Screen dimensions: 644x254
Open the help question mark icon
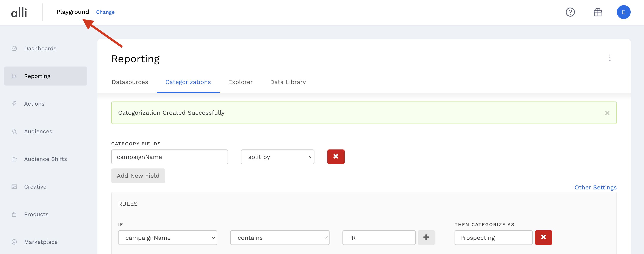point(570,12)
